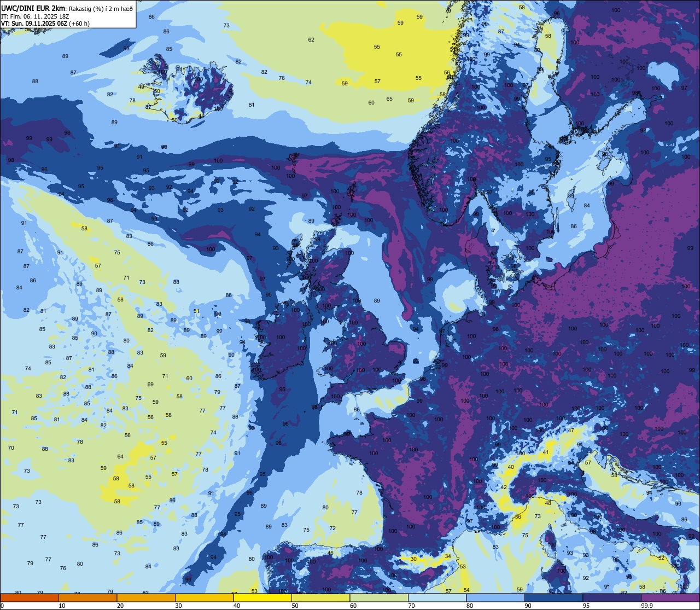The width and height of the screenshot is (700, 610).
Task: Click the 80–90 light blue legend swatch
Action: pyautogui.click(x=495, y=597)
